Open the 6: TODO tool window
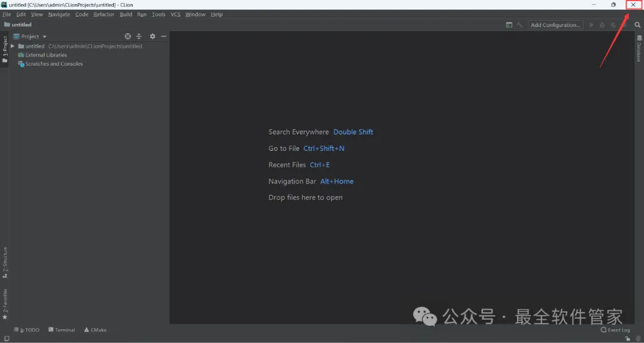Viewport: 644px width, 343px height. [27, 330]
